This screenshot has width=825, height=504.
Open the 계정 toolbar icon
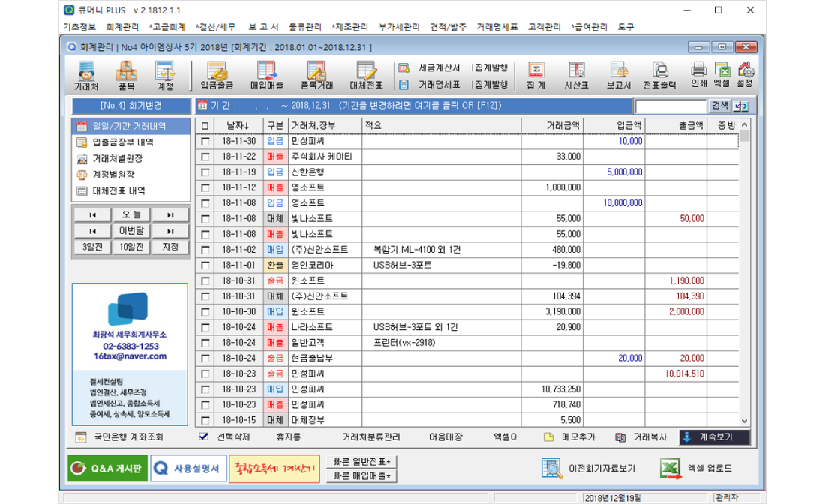coord(165,76)
